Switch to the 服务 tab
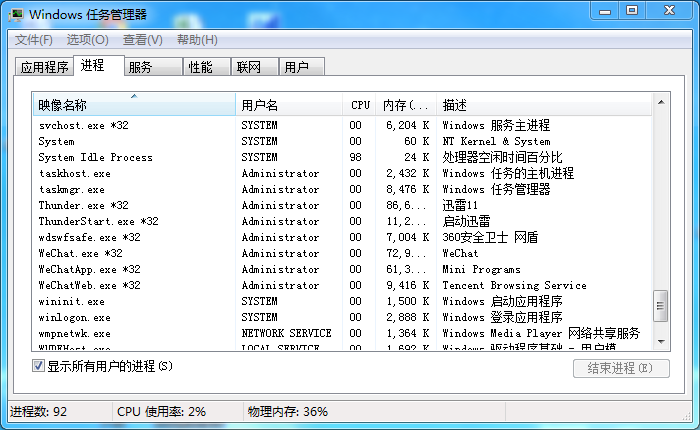Viewport: 700px width, 430px height. pos(140,67)
